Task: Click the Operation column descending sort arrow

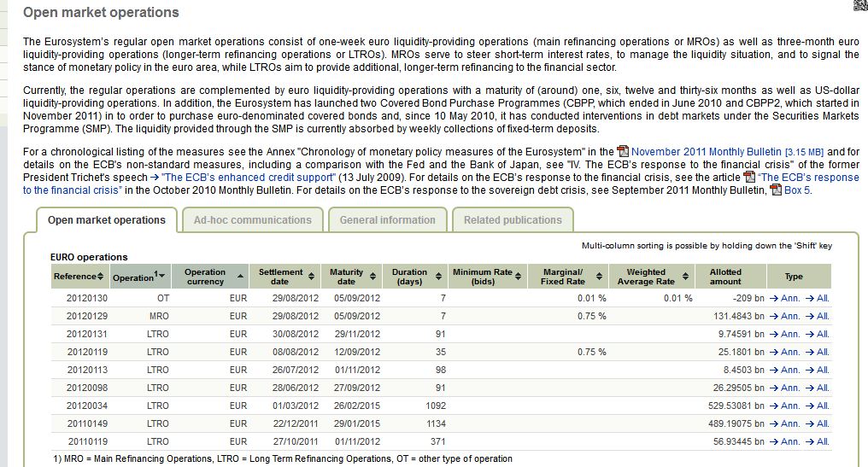Action: pos(162,277)
